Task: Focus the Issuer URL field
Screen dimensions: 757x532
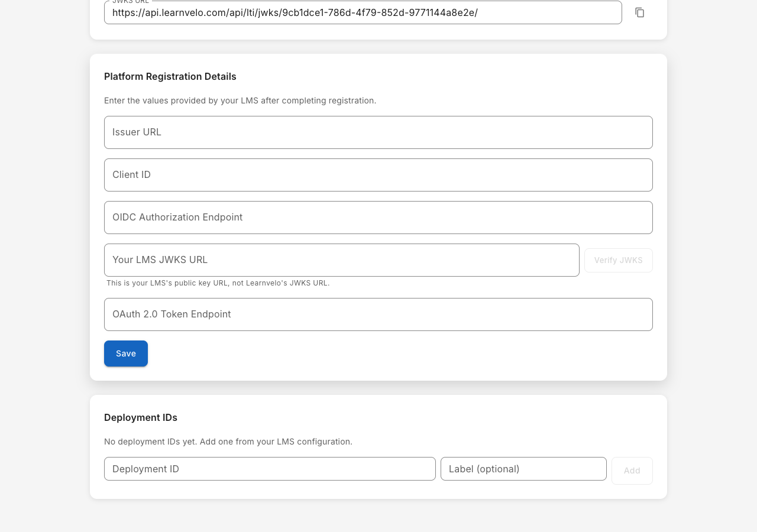Action: (378, 132)
